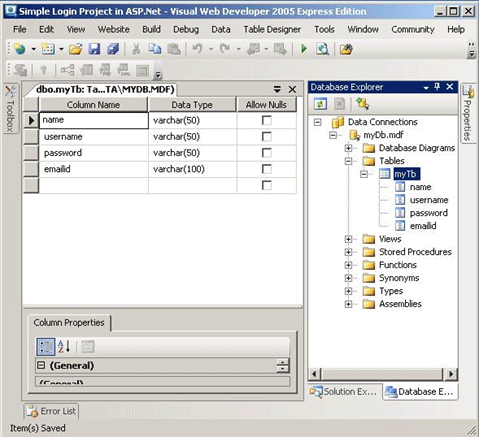The height and width of the screenshot is (437, 479).
Task: Pin the Database Explorer panel
Action: (437, 87)
